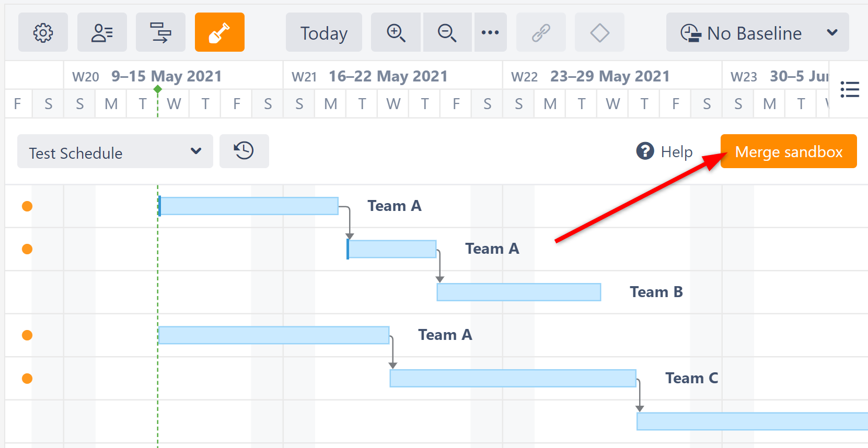Image resolution: width=868 pixels, height=448 pixels.
Task: Open the more options ellipsis menu
Action: 490,32
